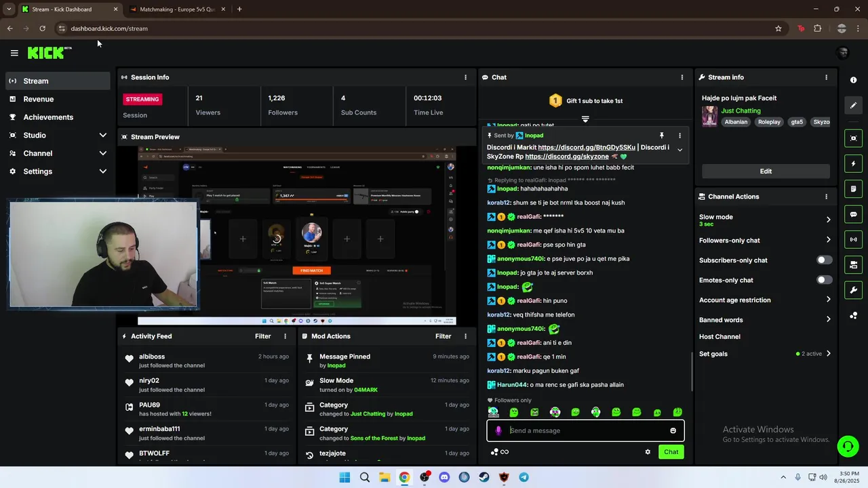Click the stream preview thumbnail
This screenshot has height=488, width=868.
click(x=297, y=236)
